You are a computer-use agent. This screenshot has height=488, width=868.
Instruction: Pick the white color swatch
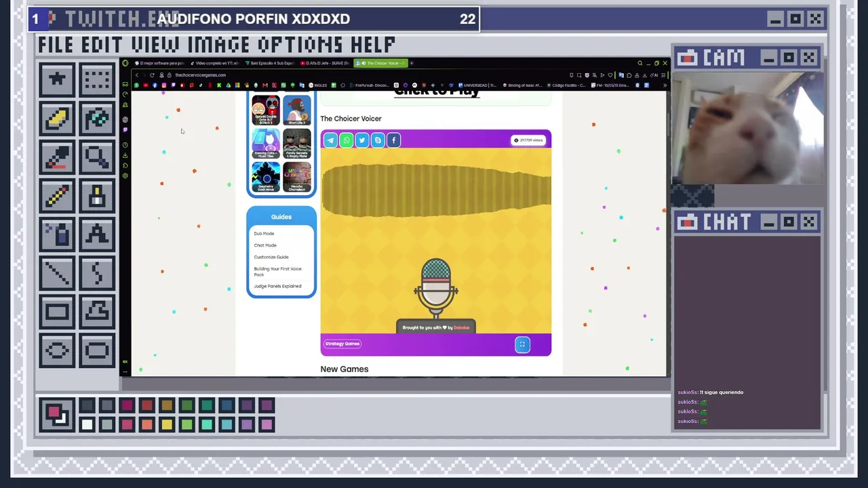[x=87, y=425]
